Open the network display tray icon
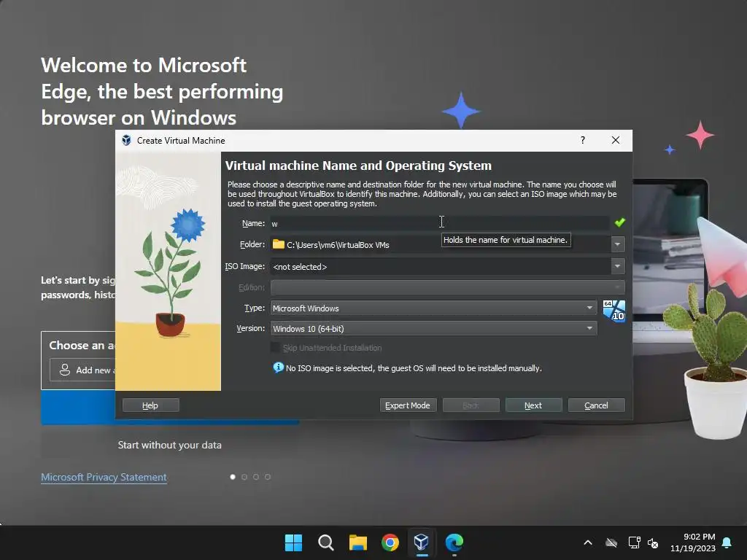This screenshot has height=560, width=747. click(634, 542)
